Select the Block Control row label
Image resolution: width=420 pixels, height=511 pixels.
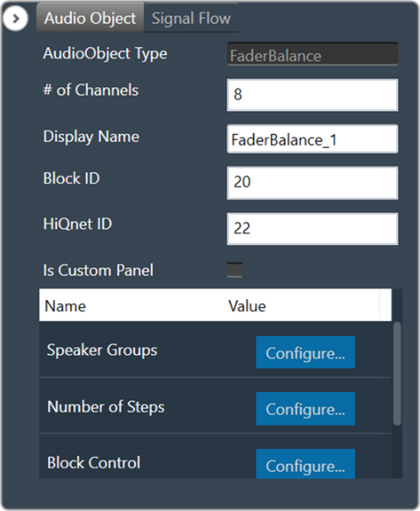(94, 463)
